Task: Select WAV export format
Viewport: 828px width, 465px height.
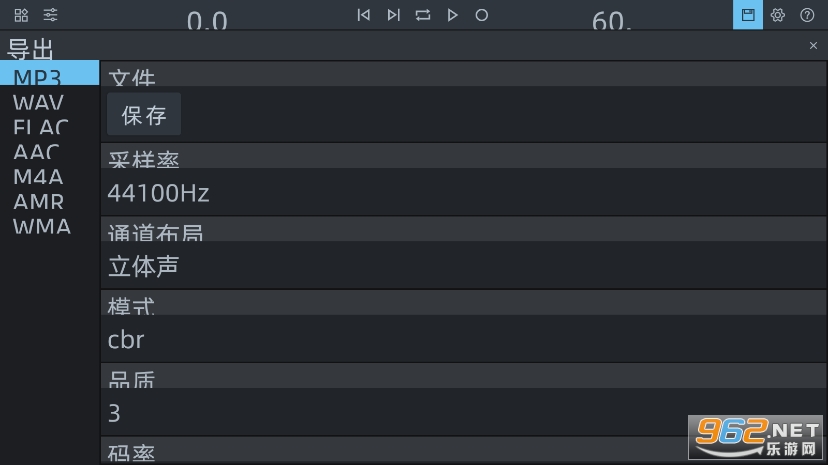Action: click(38, 102)
